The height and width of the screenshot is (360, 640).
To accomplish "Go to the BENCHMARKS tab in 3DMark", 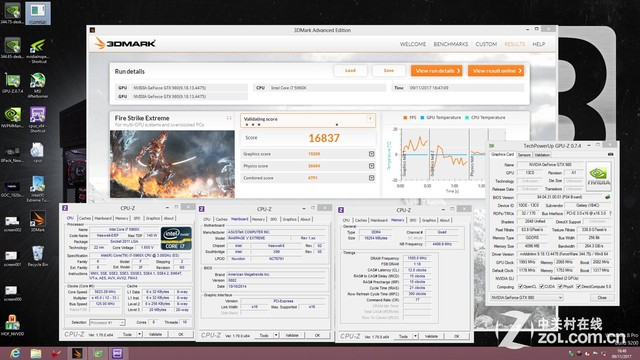I will tap(451, 44).
